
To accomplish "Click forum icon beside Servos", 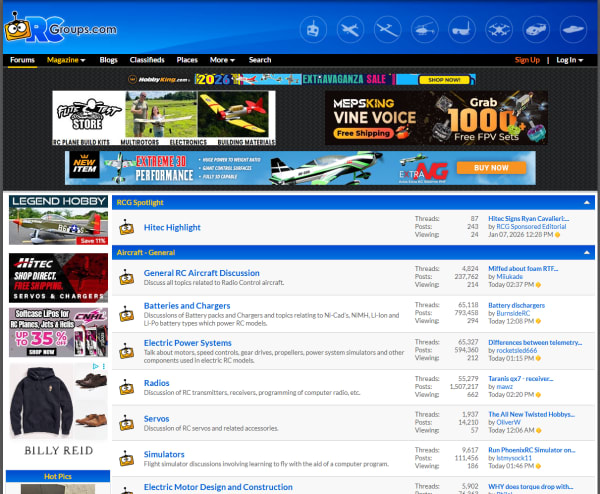I will [x=126, y=423].
